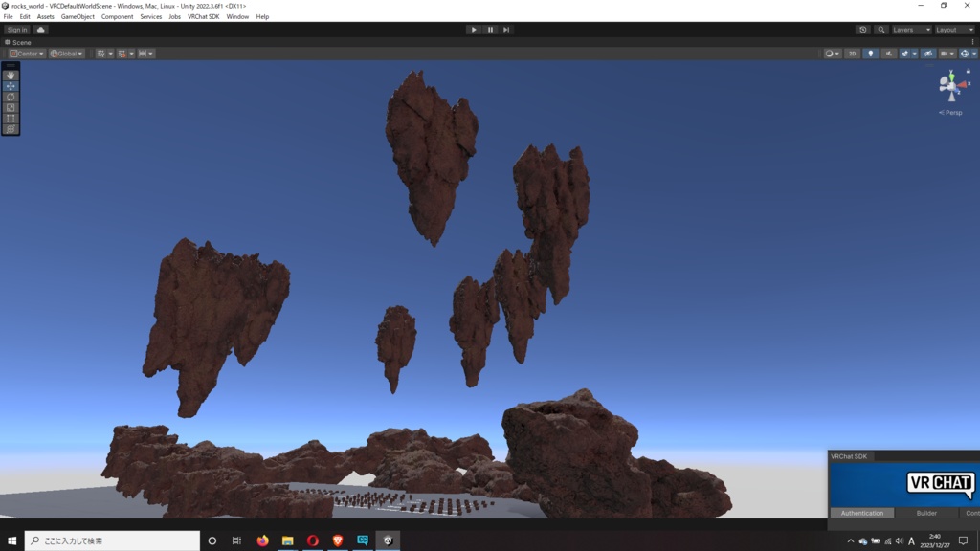Open File Explorer from the taskbar
Viewport: 980px width, 551px height.
point(287,540)
